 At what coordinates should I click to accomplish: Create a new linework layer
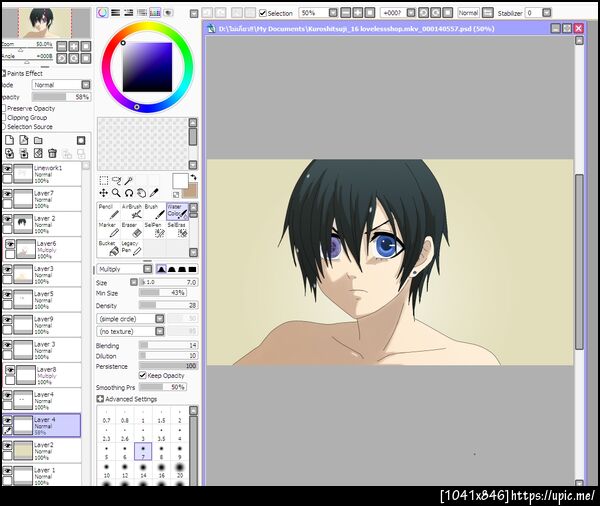click(x=24, y=140)
